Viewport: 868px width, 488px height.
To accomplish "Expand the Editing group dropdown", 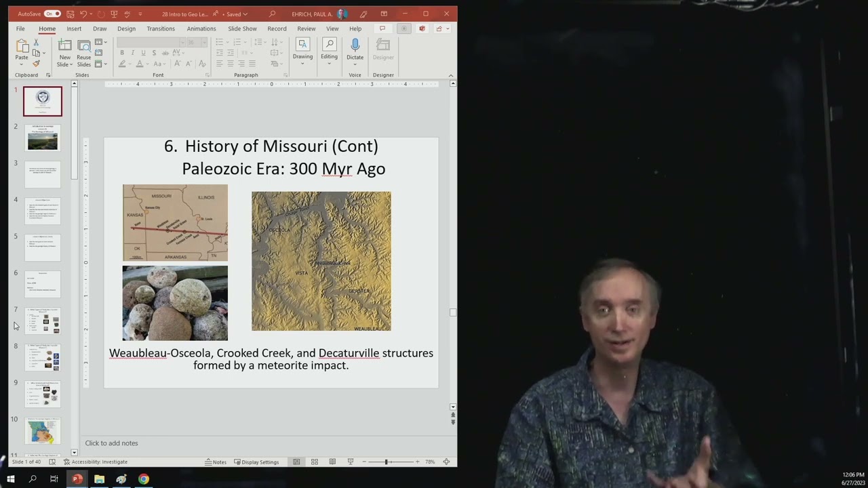I will [x=329, y=63].
